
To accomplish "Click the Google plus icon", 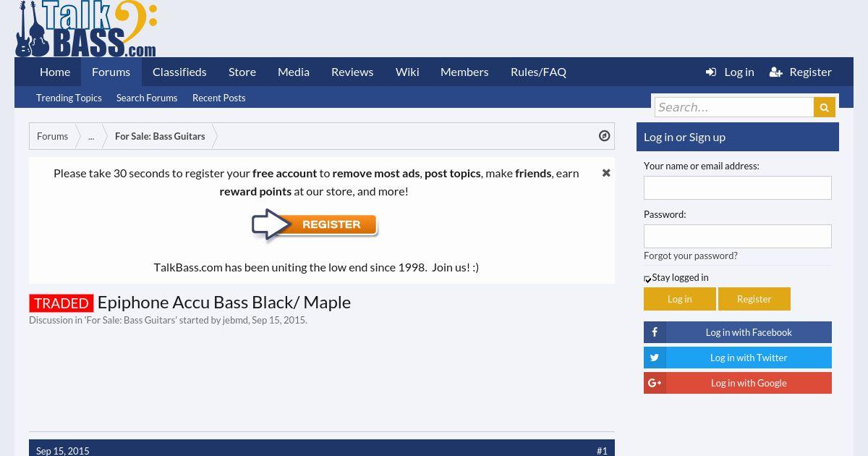I will coord(655,383).
